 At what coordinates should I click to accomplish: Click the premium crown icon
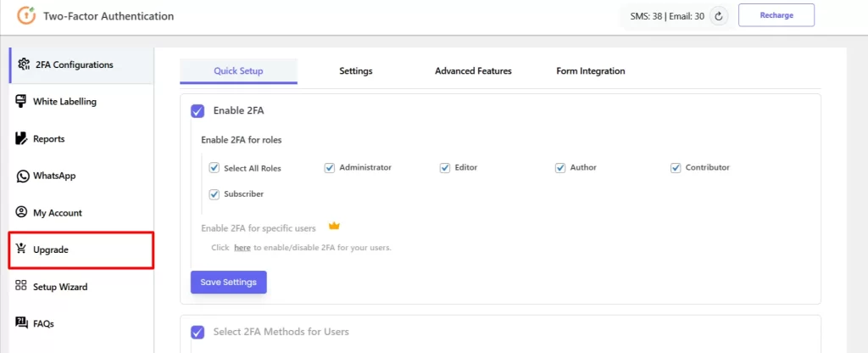tap(334, 226)
